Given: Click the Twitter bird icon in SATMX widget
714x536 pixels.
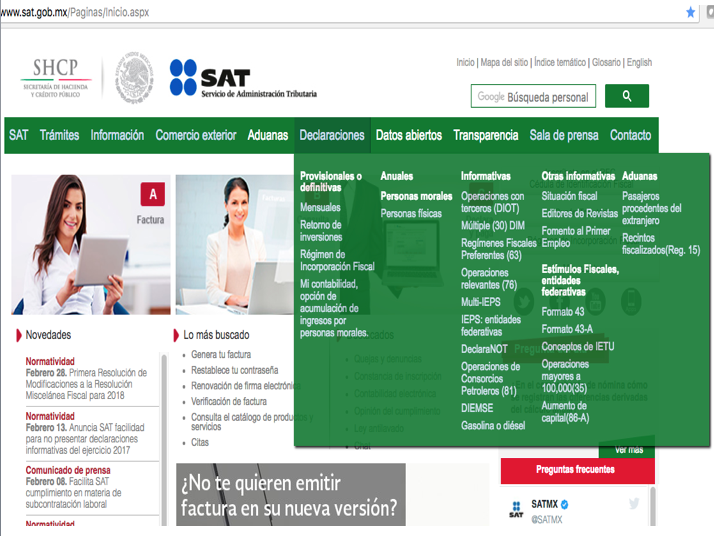Looking at the screenshot, I should (634, 503).
